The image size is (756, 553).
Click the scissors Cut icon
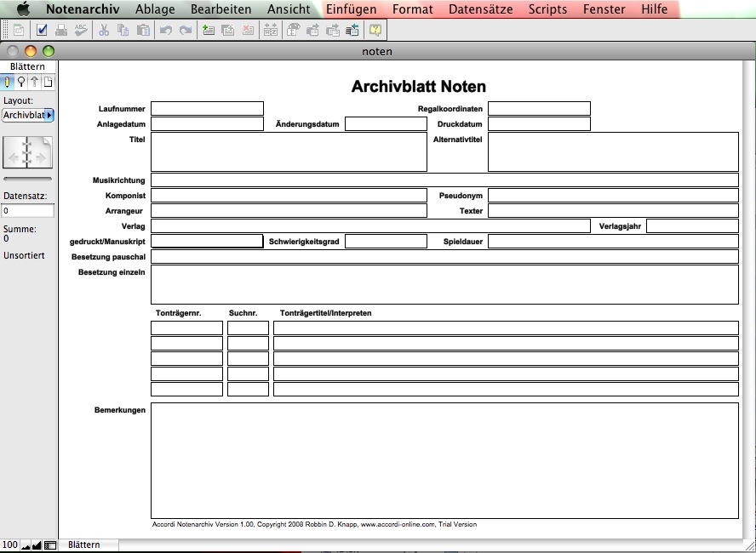tap(104, 31)
